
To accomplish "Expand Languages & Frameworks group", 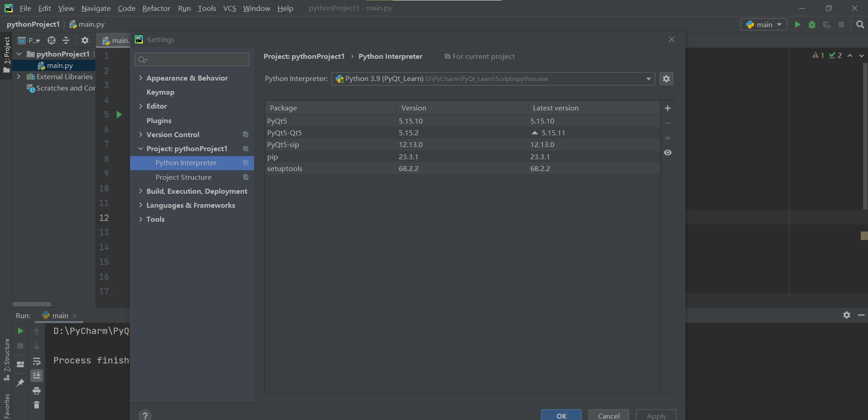I will (x=141, y=205).
